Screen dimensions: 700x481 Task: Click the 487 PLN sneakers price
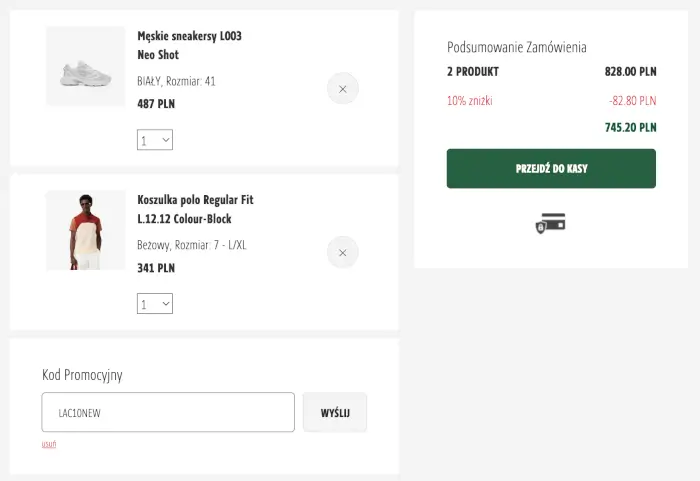(x=156, y=103)
